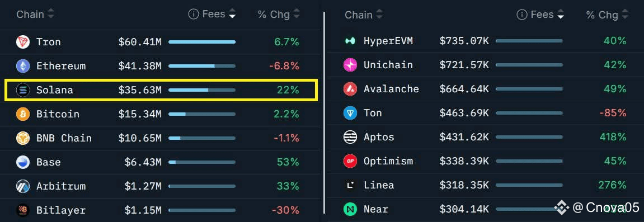Click the Aptos 418% change value
This screenshot has height=222, width=644.
612,137
